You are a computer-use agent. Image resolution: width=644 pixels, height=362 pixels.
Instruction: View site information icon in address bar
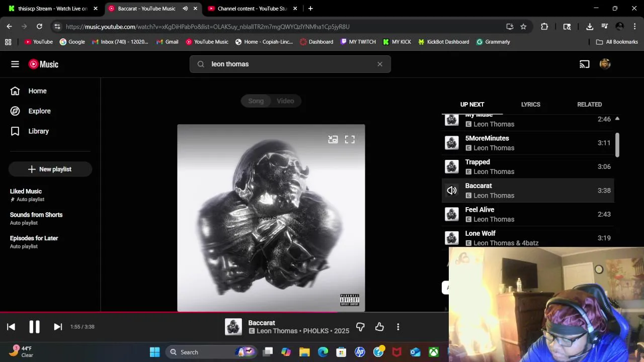pos(57,27)
